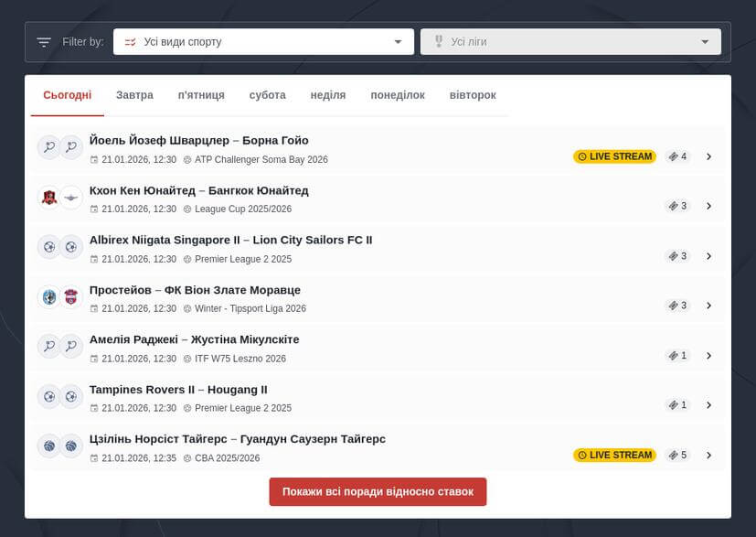This screenshot has height=537, width=756.
Task: Click the tips count badge on the Простейов match
Action: click(677, 306)
